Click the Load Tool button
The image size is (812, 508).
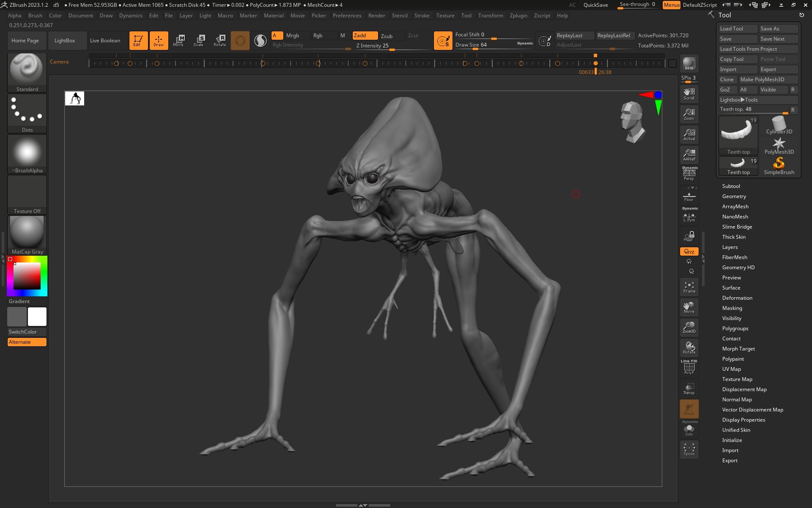(738, 29)
